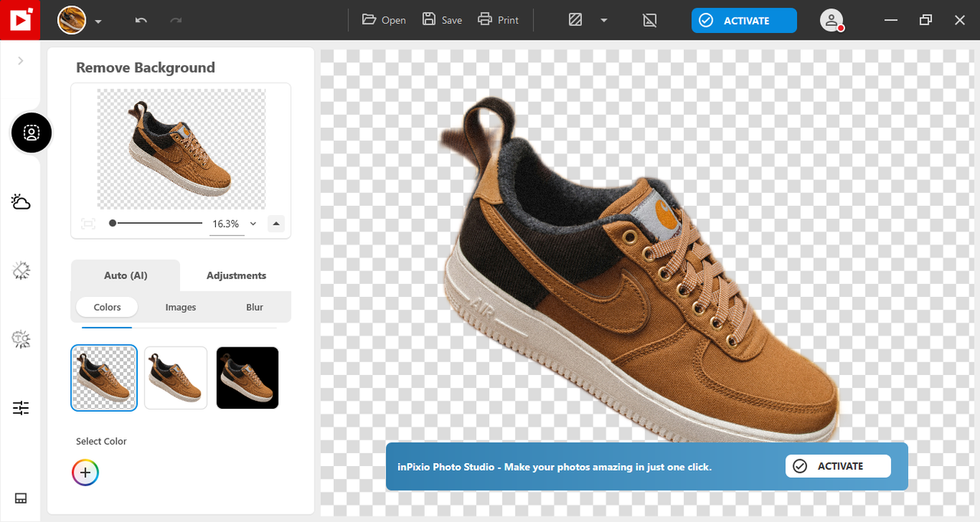Screen dimensions: 980x522
Task: Select the Images sub-tab
Action: click(181, 307)
